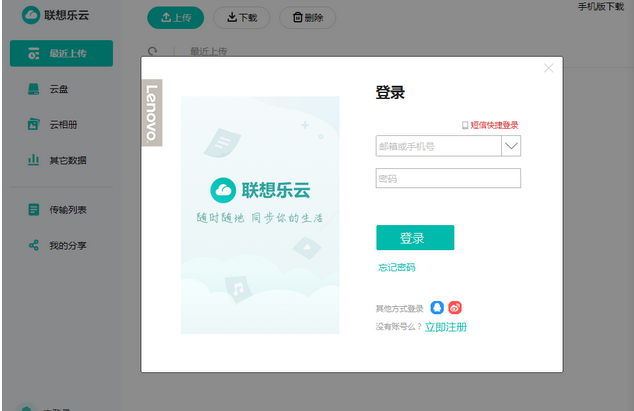
Task: Log in with the QQ icon
Action: coord(437,308)
